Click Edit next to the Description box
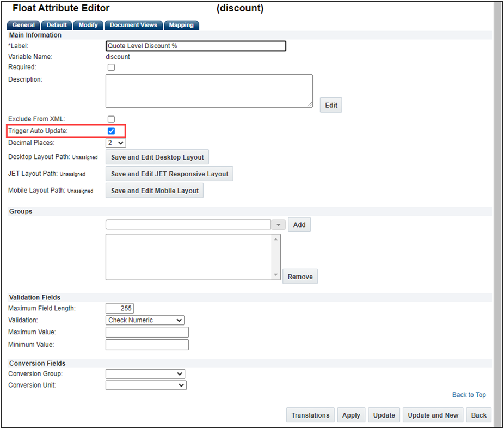This screenshot has height=429, width=504. (331, 105)
